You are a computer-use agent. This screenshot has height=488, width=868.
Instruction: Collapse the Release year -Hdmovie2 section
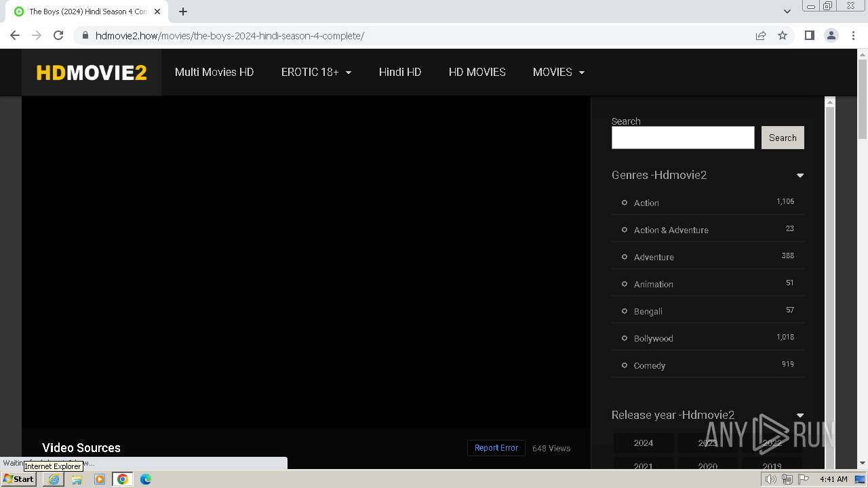(x=800, y=415)
